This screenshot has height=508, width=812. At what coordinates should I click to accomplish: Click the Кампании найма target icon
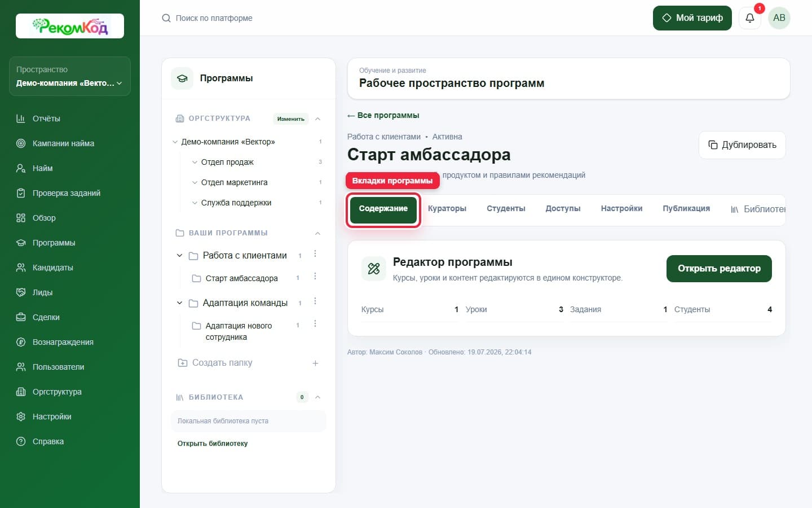21,143
